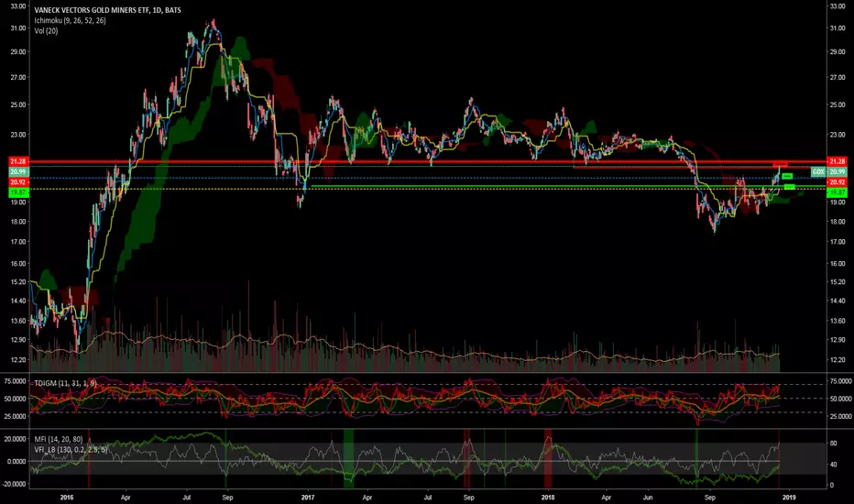The height and width of the screenshot is (504, 854).
Task: Click 80 on the right MFI scale
Action: tap(833, 444)
